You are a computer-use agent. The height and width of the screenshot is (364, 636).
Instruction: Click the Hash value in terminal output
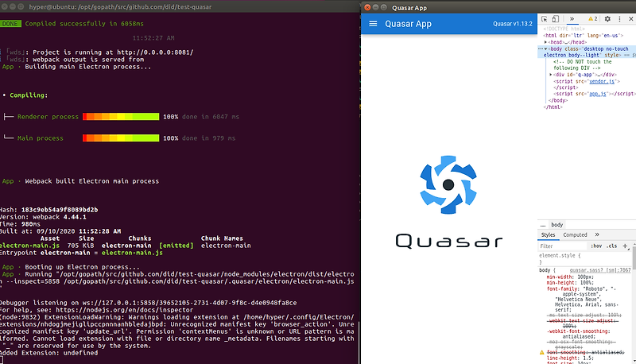tap(60, 210)
